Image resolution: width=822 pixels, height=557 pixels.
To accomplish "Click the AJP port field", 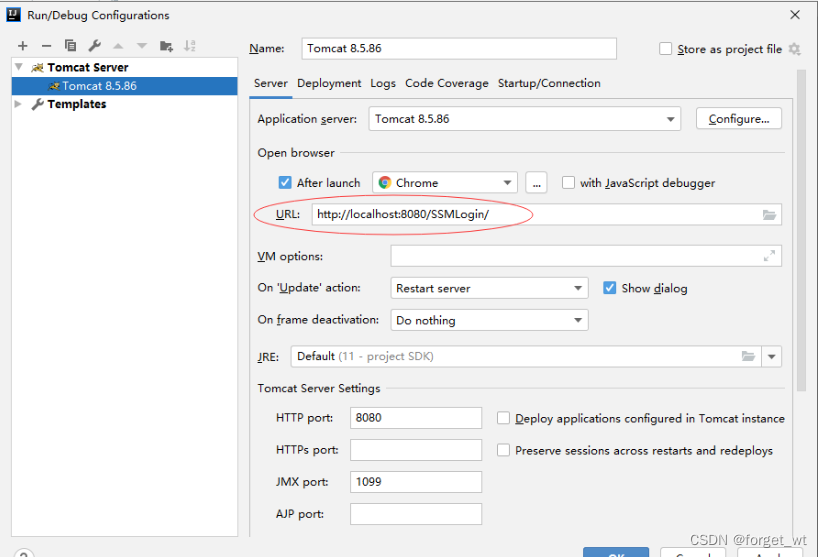I will tap(416, 514).
